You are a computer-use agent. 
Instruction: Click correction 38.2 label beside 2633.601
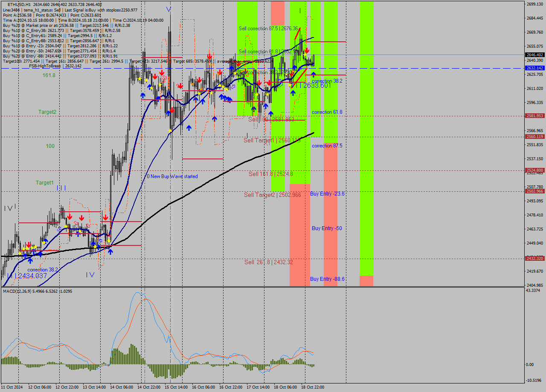[327, 81]
